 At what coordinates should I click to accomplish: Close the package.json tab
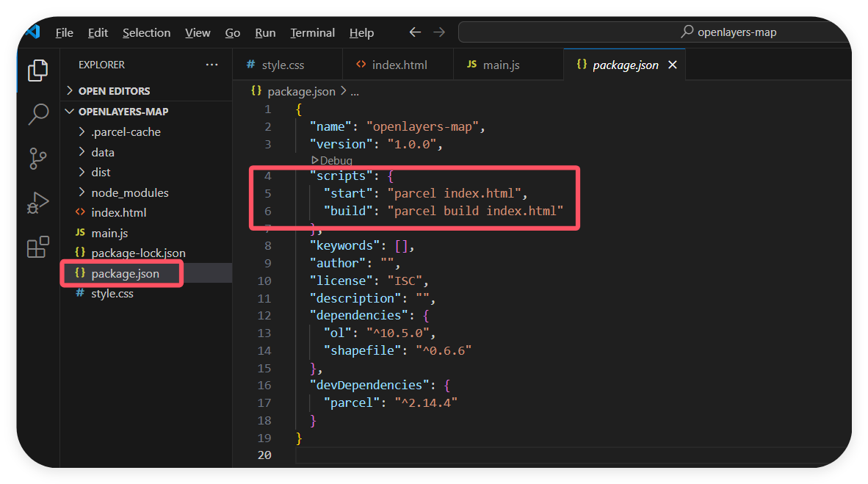click(673, 65)
